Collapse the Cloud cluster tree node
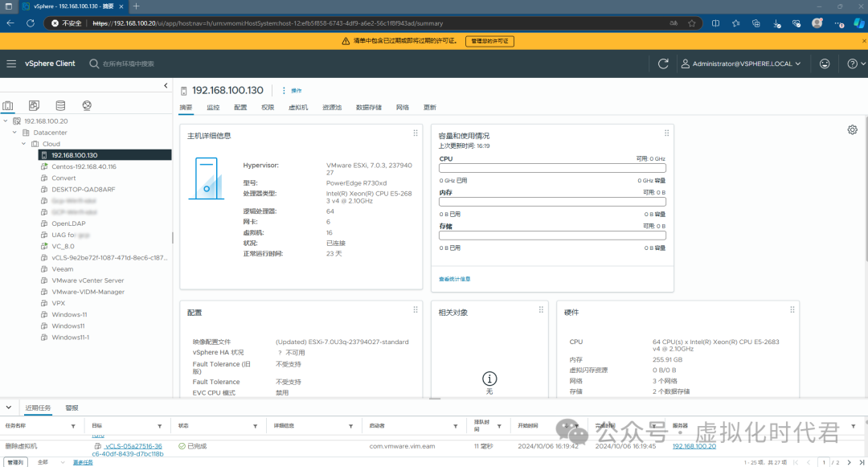The width and height of the screenshot is (868, 467). click(24, 144)
